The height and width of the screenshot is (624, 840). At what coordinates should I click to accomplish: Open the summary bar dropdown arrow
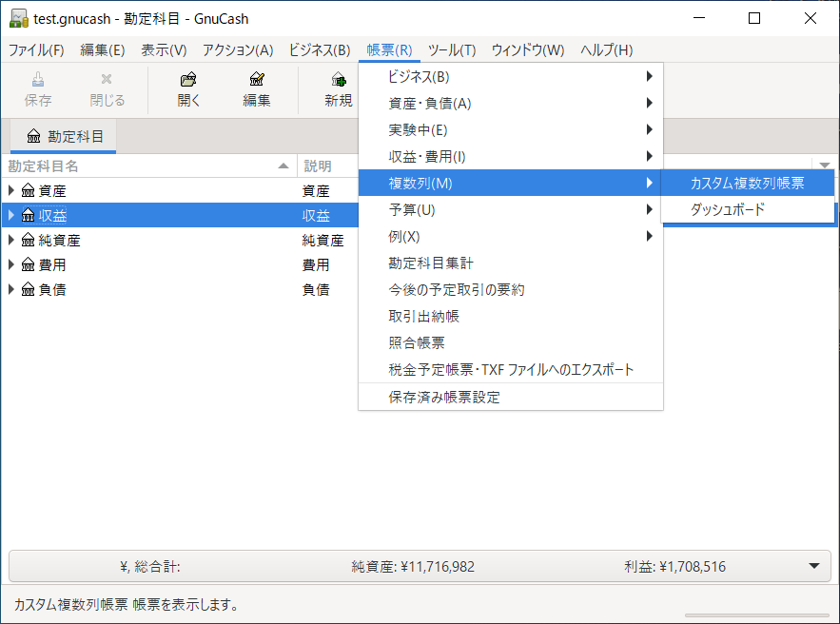(814, 566)
